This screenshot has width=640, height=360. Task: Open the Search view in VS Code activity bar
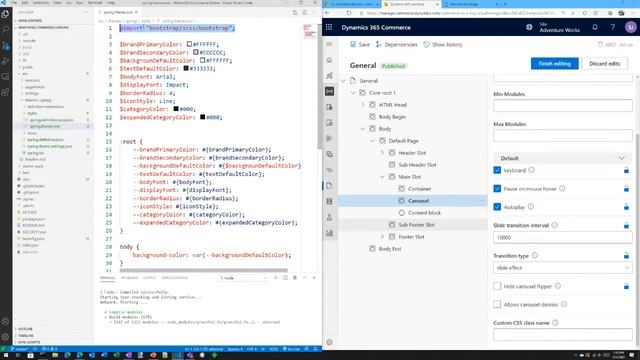click(5, 30)
